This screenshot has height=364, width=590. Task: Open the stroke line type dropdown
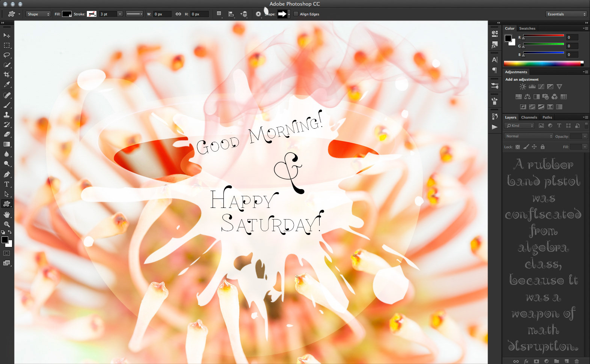134,14
